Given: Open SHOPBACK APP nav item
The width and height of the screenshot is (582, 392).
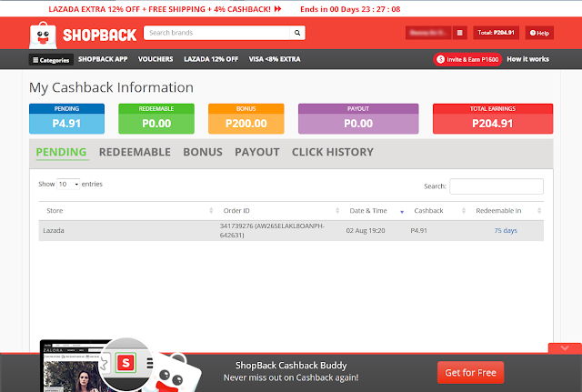Looking at the screenshot, I should [x=103, y=59].
